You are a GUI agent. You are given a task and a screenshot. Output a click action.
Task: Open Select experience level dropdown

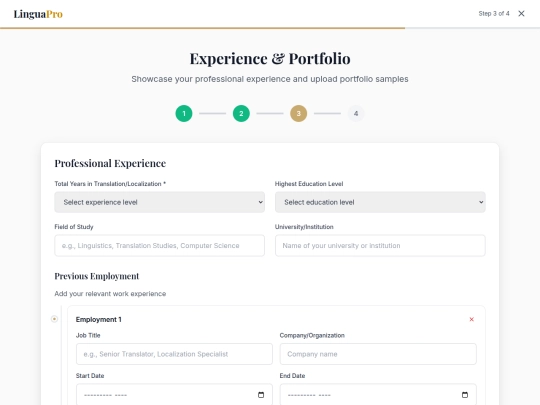(x=159, y=202)
